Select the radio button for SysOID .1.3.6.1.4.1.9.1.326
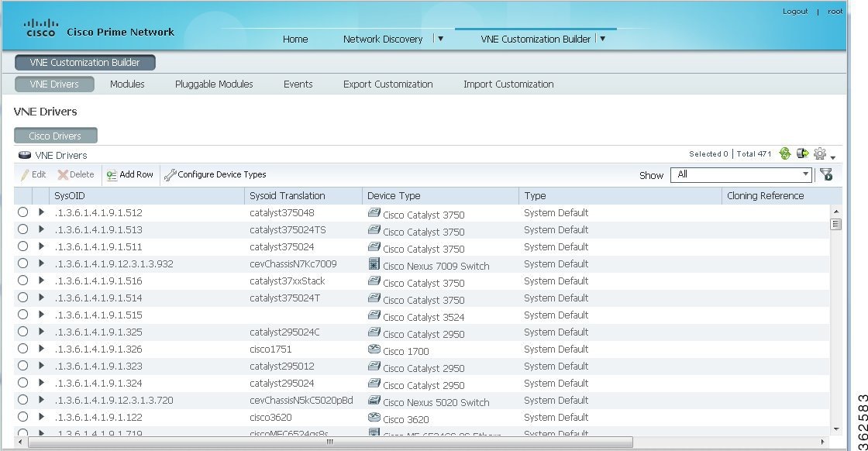 [22, 349]
